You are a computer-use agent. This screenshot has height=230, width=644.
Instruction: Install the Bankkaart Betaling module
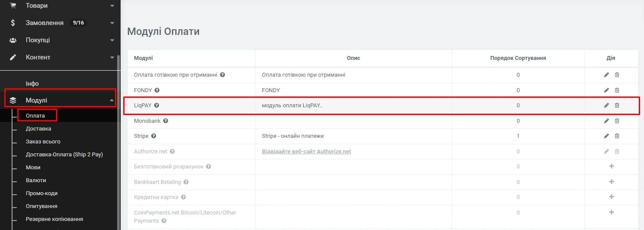click(x=612, y=182)
